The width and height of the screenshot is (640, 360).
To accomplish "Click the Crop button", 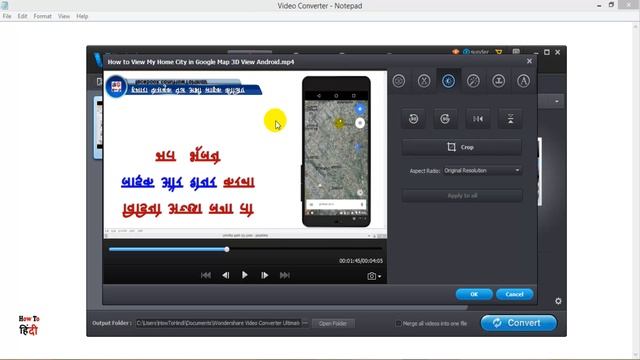I will click(x=462, y=147).
